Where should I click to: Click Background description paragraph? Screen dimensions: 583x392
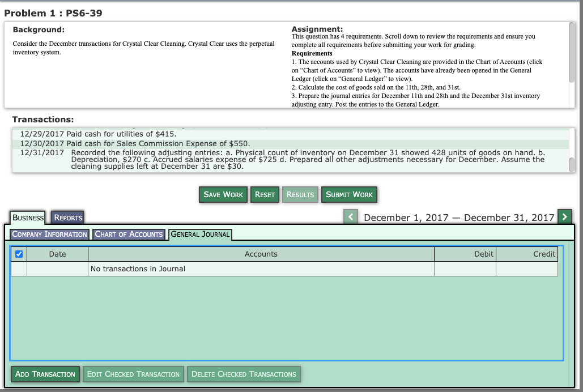[143, 48]
